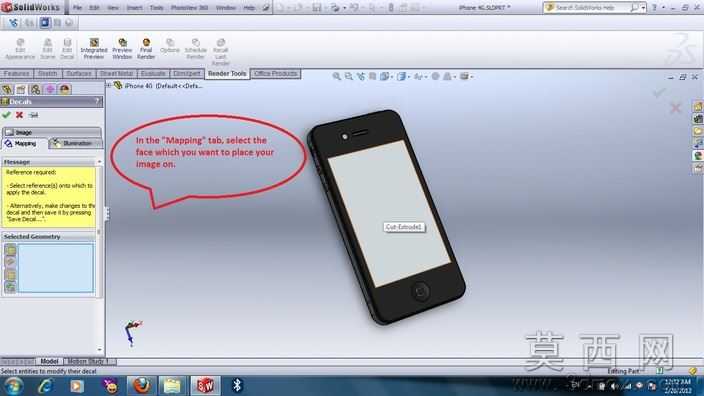Screen dimensions: 704x396
Task: Open Windows Start menu
Action: (x=13, y=386)
